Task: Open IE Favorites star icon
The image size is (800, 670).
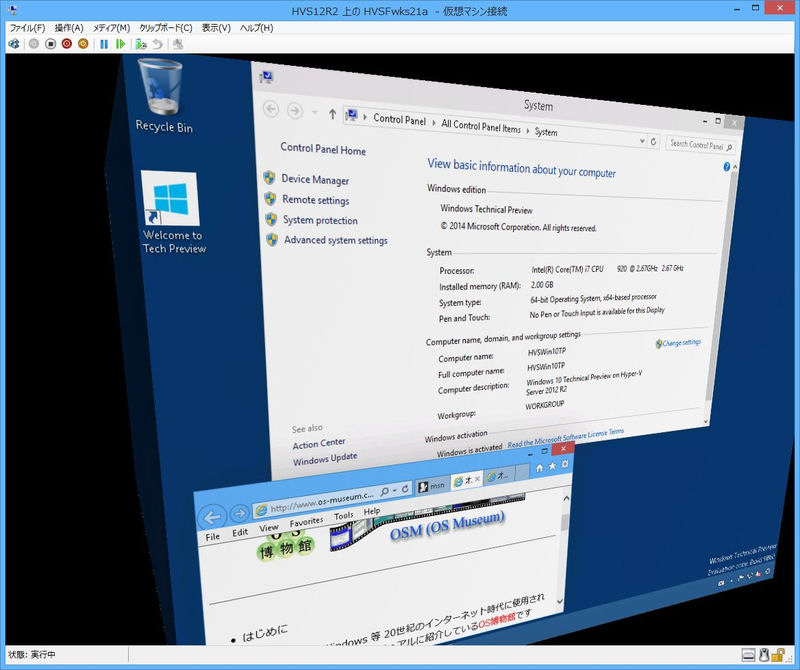Action: pyautogui.click(x=553, y=466)
